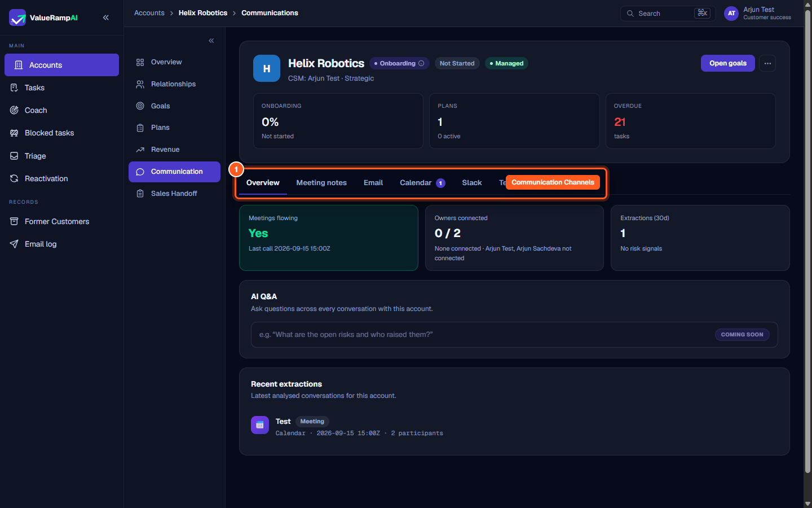Click the Extractions (30d) card

click(x=700, y=238)
